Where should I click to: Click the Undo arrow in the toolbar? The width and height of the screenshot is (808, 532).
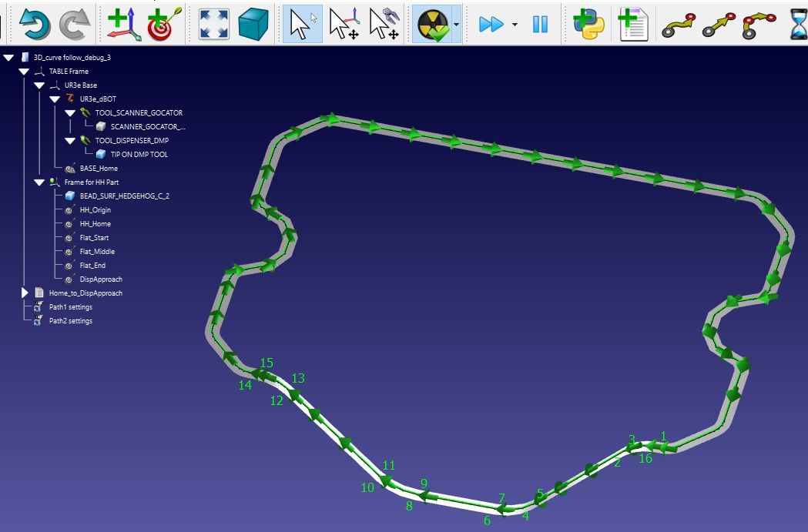click(x=34, y=24)
